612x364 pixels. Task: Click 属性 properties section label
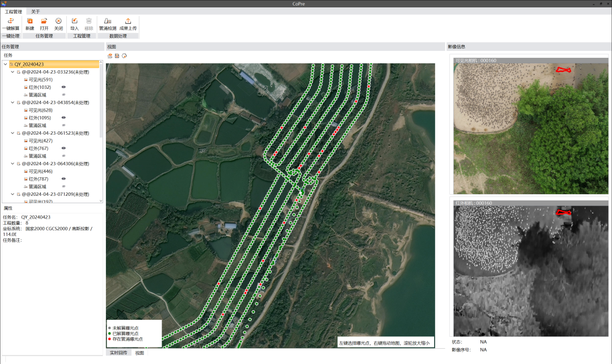(x=8, y=208)
